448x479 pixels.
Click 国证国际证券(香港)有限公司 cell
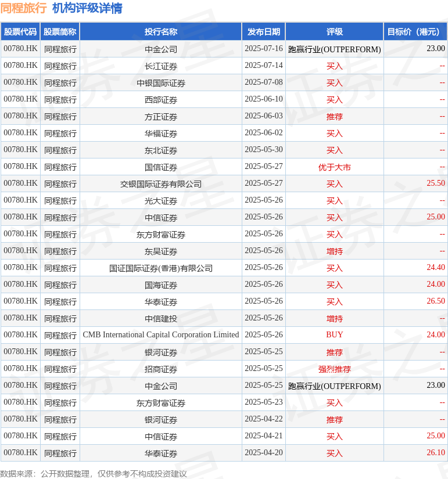click(x=161, y=268)
